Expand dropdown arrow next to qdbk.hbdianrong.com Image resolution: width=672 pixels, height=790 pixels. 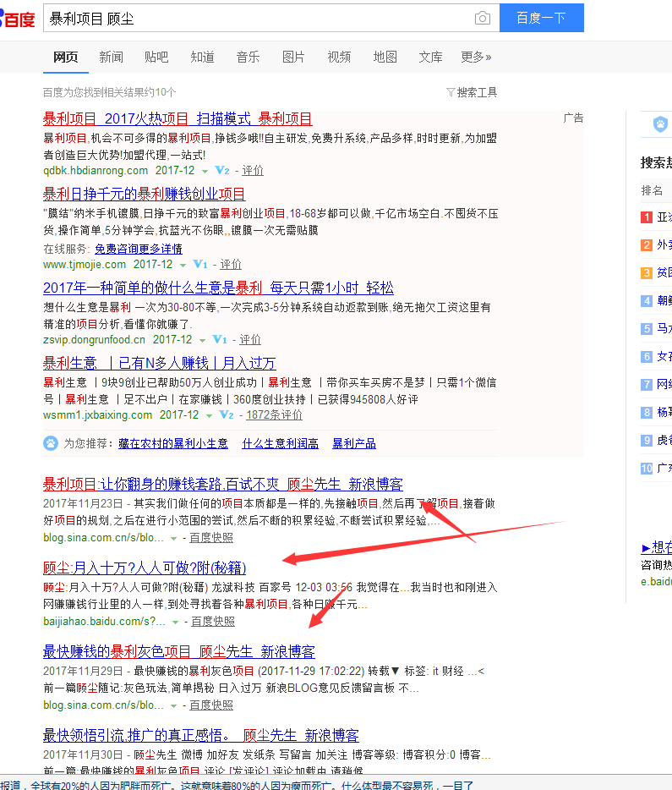pyautogui.click(x=205, y=172)
